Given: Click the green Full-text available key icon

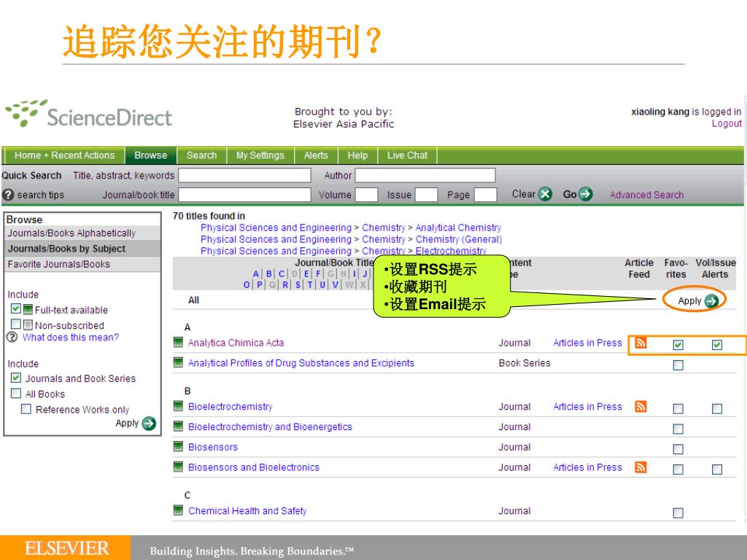Looking at the screenshot, I should click(x=28, y=309).
